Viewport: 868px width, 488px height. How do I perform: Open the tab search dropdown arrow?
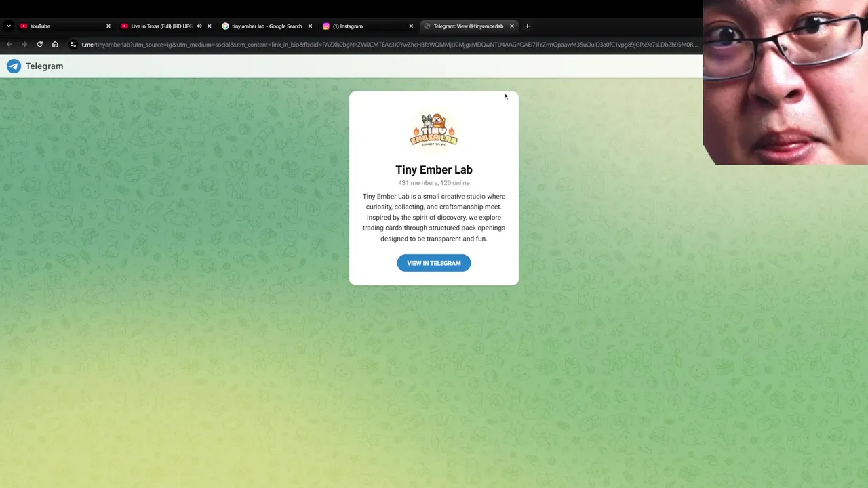[8, 26]
